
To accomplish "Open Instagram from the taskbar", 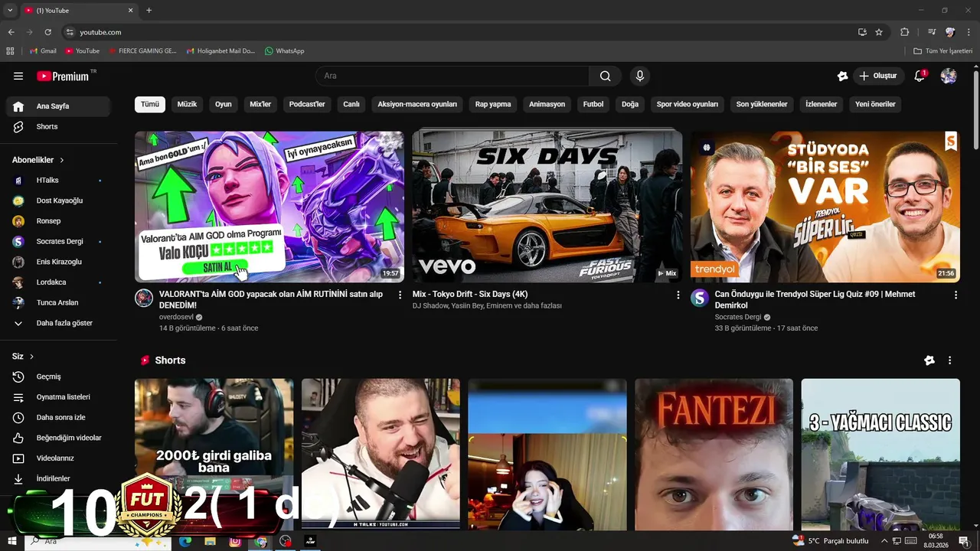I will coord(235,541).
